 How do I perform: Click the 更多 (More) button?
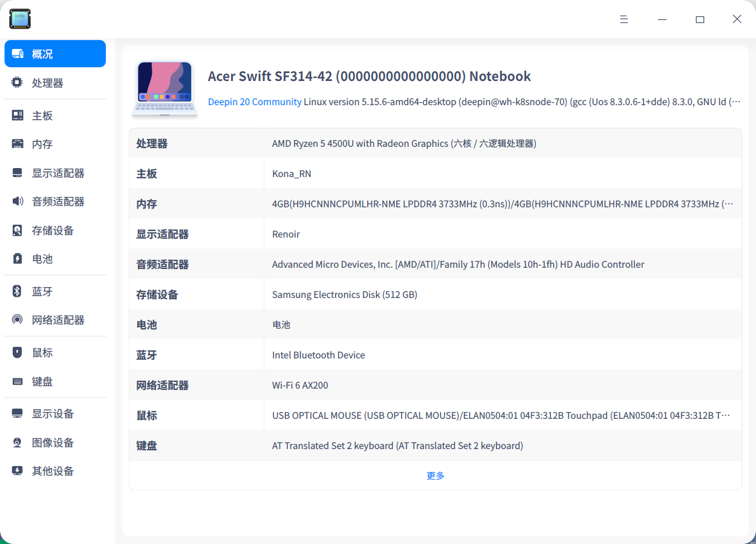pyautogui.click(x=435, y=476)
